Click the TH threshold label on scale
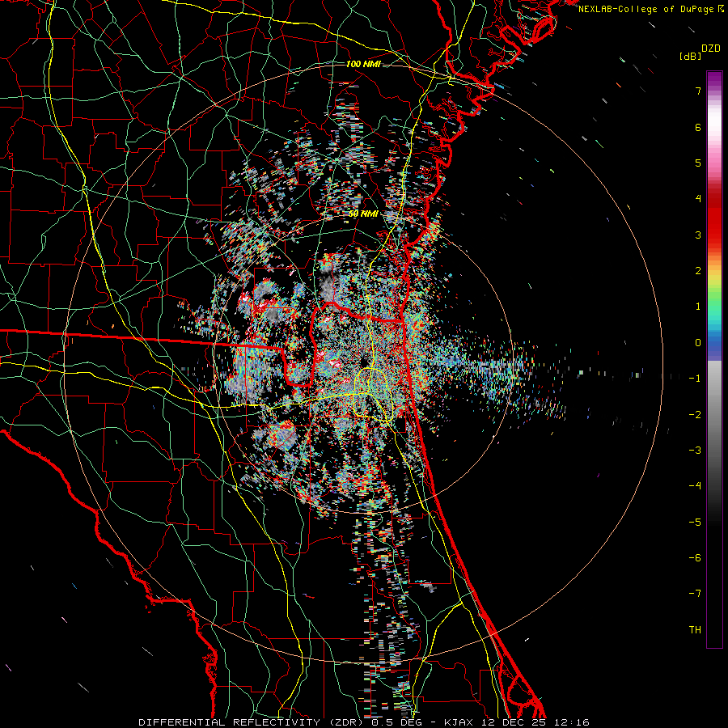This screenshot has height=728, width=728. (695, 630)
